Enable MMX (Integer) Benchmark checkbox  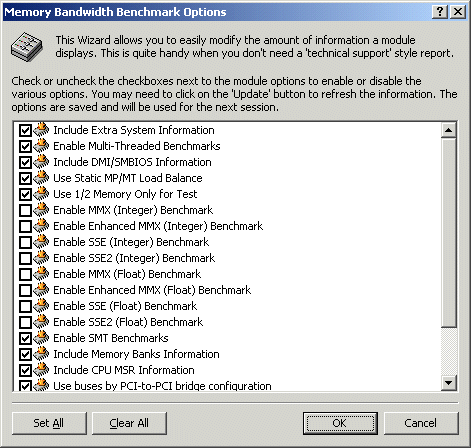pos(25,210)
